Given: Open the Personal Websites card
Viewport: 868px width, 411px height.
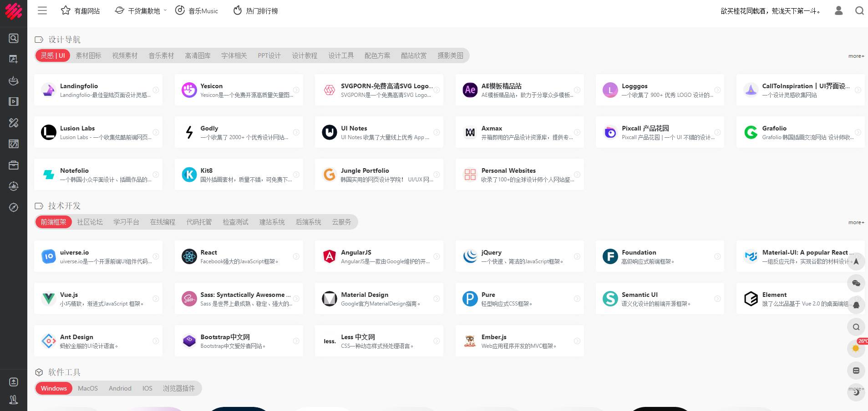Looking at the screenshot, I should pos(519,175).
